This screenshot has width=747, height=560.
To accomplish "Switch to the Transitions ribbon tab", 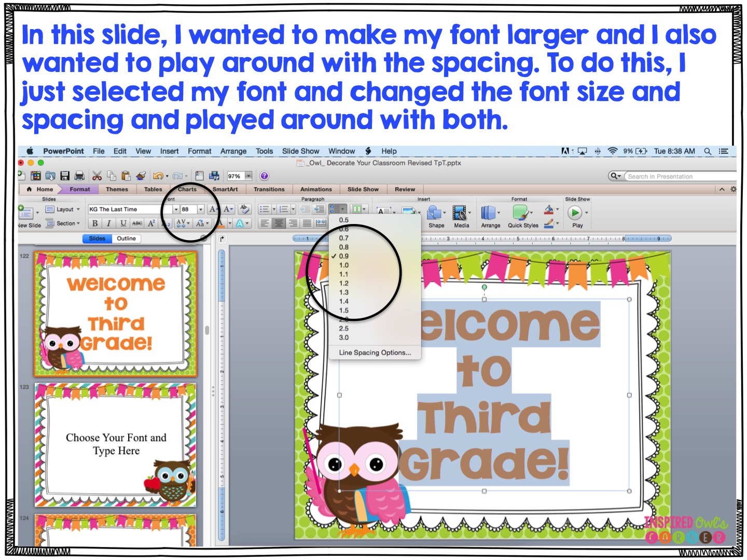I will pos(269,189).
